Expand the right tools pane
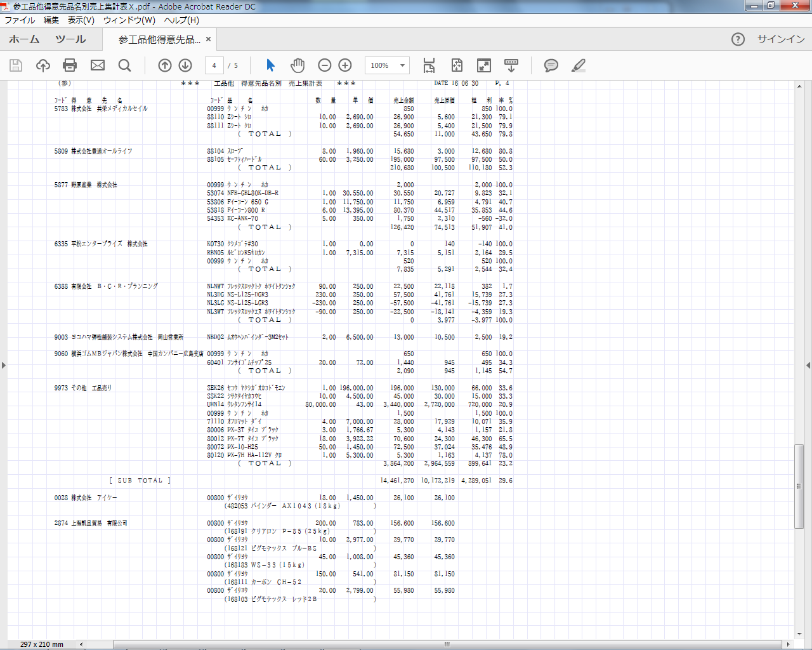Image resolution: width=812 pixels, height=650 pixels. click(808, 365)
